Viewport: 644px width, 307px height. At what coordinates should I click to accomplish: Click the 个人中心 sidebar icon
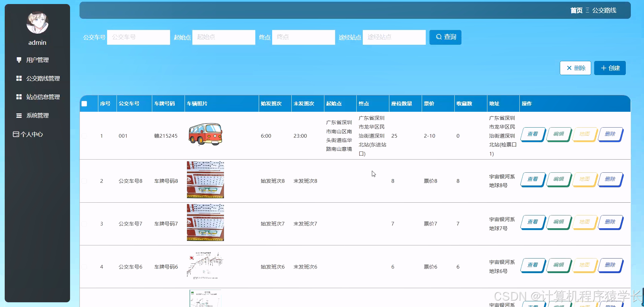point(15,134)
